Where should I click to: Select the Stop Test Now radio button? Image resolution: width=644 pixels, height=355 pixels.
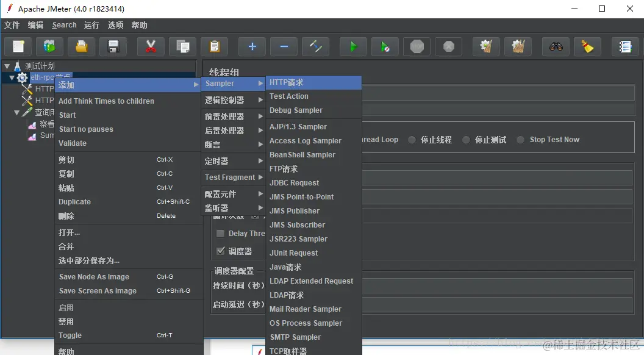520,140
